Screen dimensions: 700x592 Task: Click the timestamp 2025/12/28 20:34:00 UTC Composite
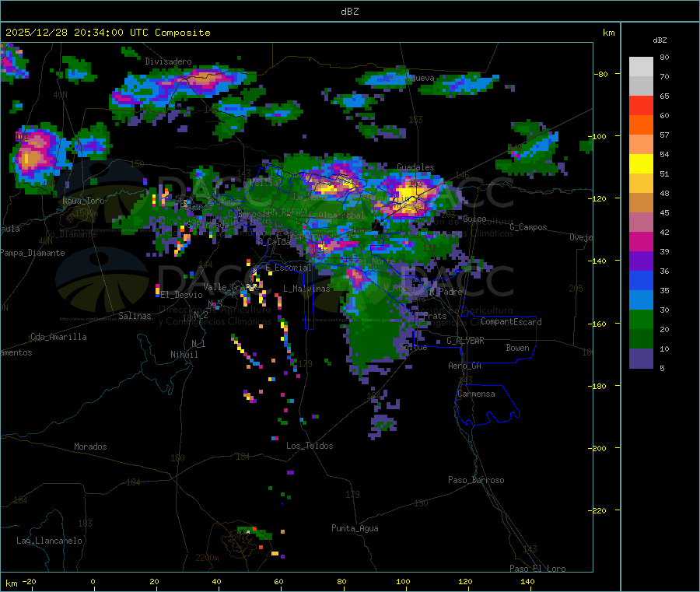(107, 33)
